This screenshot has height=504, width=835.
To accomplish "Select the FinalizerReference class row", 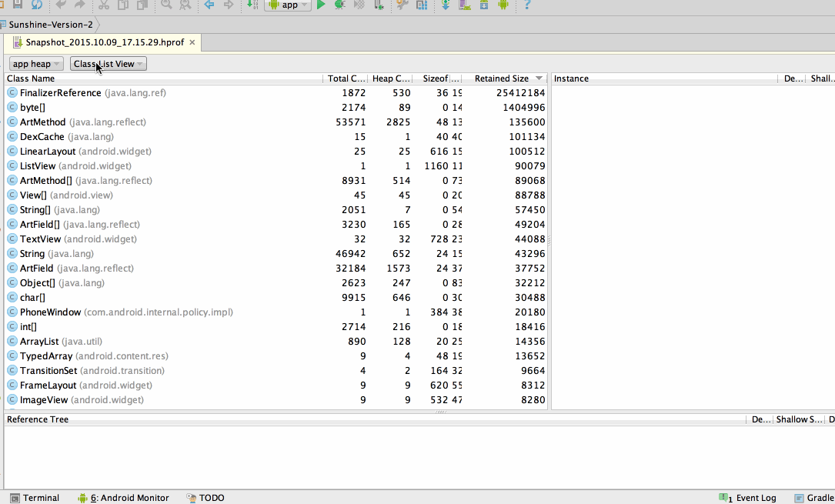I will pyautogui.click(x=60, y=93).
